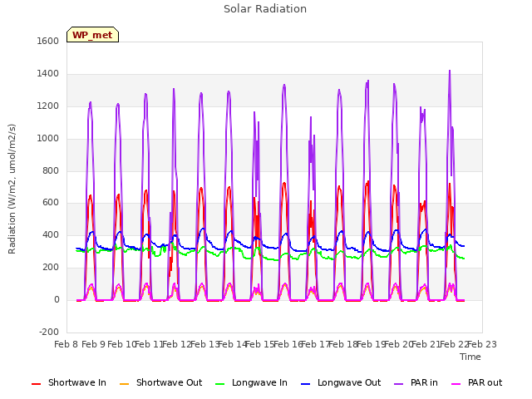Click the blue Longwave Out legend swatch
532x399 pixels.
[x=305, y=384]
